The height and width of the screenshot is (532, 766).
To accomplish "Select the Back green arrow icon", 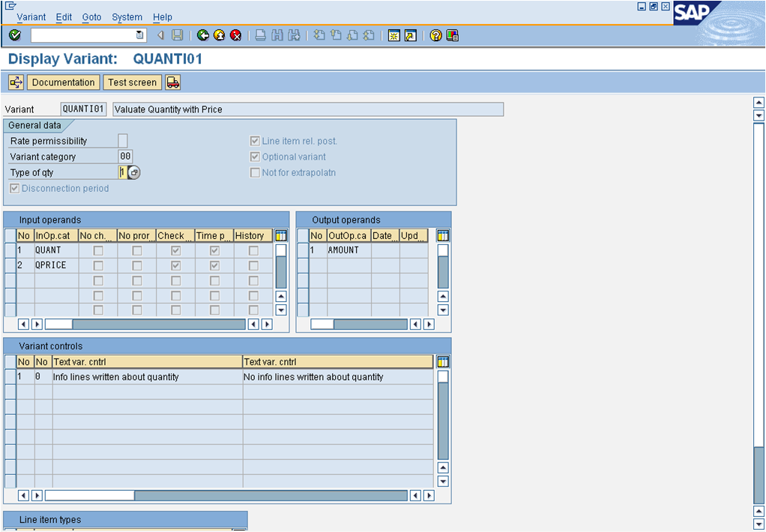I will [x=202, y=35].
